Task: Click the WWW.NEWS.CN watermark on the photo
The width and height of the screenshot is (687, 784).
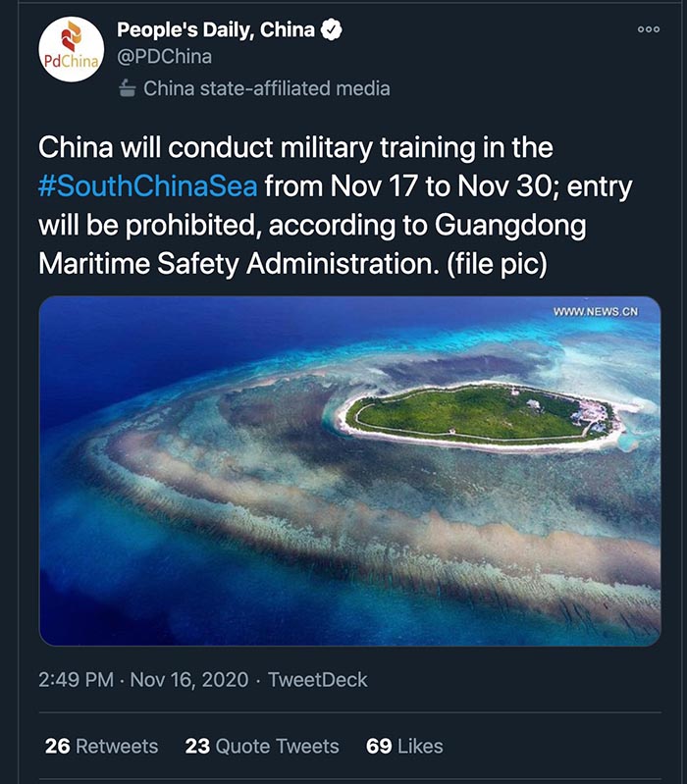Action: point(595,312)
